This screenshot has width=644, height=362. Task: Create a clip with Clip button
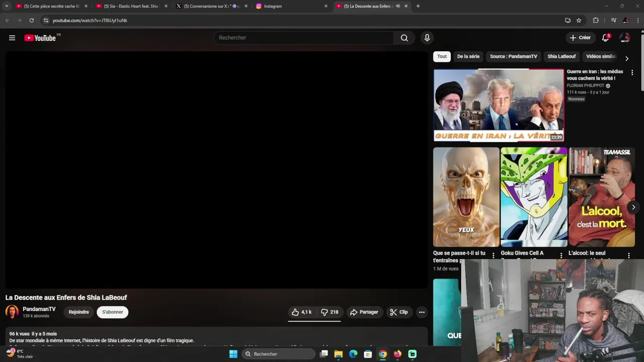tap(399, 312)
